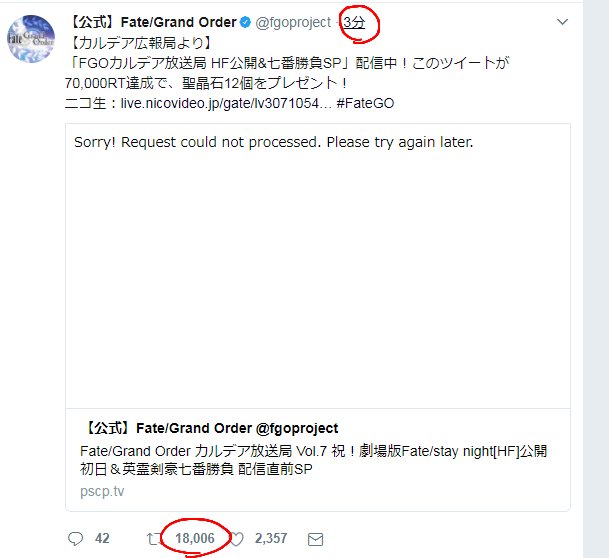This screenshot has width=609, height=558.
Task: Click the card description about カルデア放送局 Vol.7
Action: coord(313,460)
